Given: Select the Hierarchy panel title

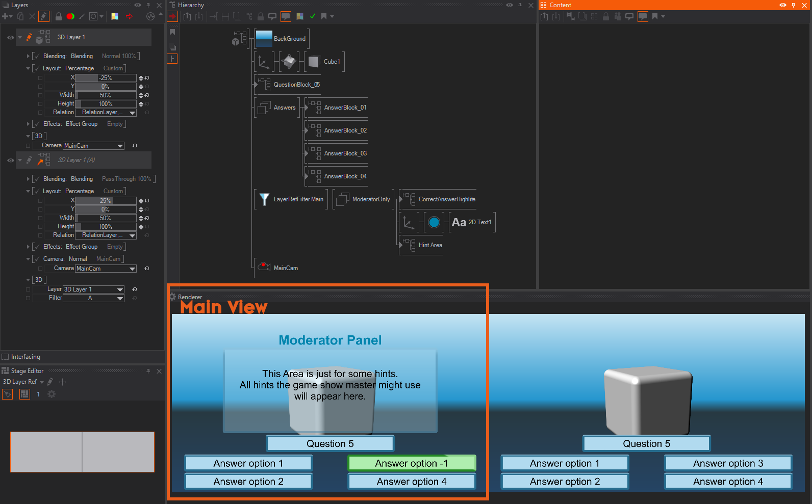Looking at the screenshot, I should 190,5.
